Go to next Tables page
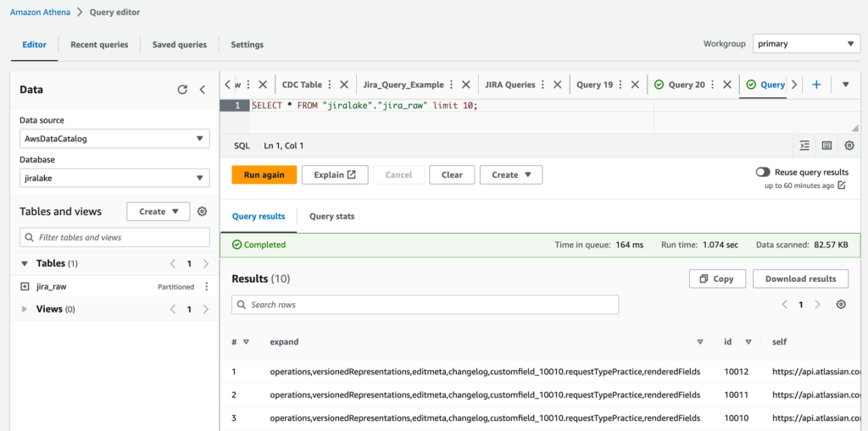The height and width of the screenshot is (431, 868). click(x=205, y=264)
